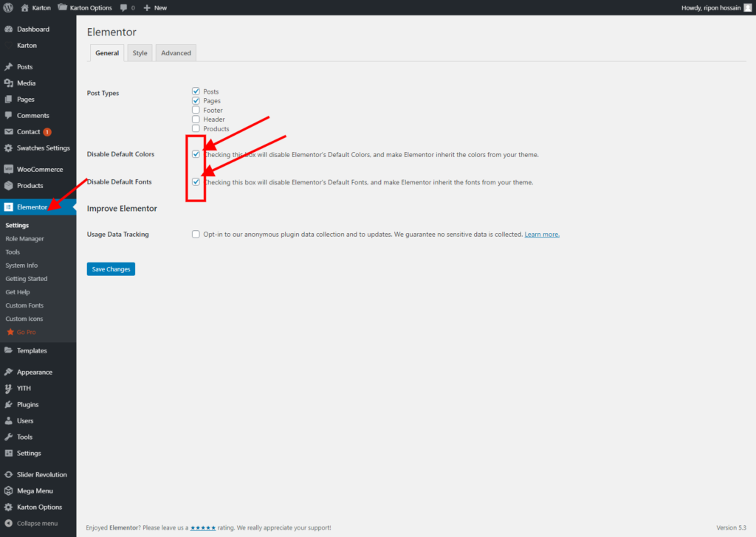Image resolution: width=756 pixels, height=537 pixels.
Task: Click the Tools wrench icon
Action: [x=8, y=437]
